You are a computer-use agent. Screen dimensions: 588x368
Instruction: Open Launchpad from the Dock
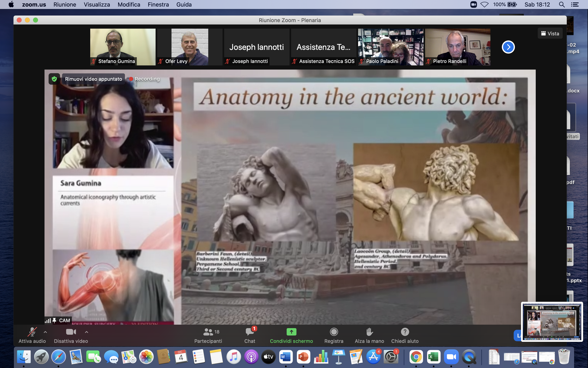tap(41, 357)
